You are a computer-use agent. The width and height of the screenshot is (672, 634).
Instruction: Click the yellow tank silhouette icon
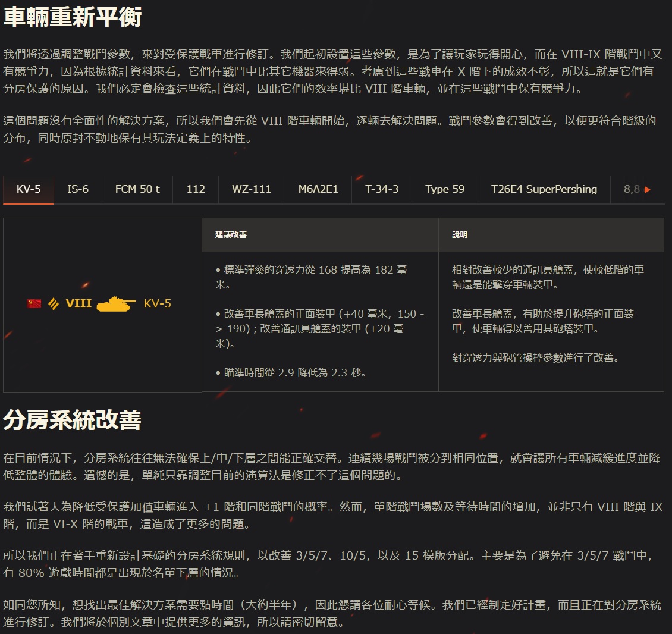(116, 304)
